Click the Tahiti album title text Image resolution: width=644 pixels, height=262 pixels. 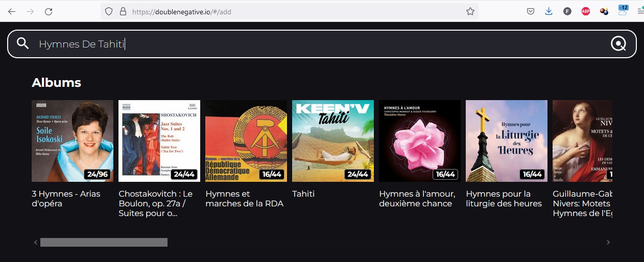tap(303, 194)
